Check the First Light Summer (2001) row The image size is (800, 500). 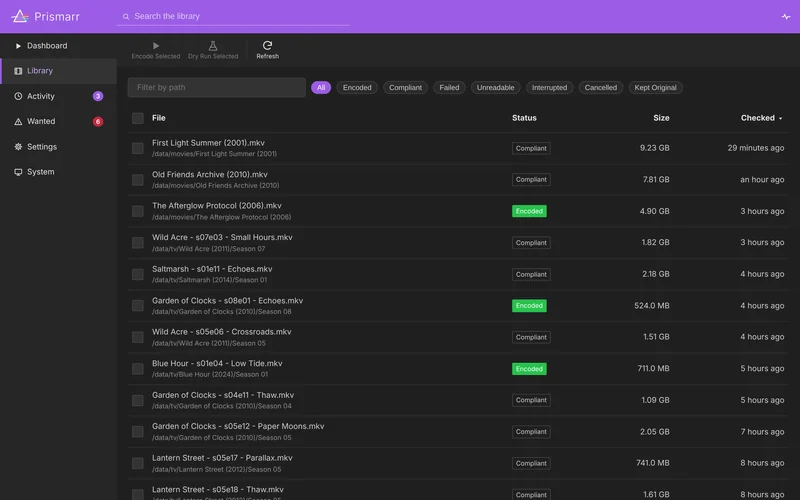coord(138,148)
